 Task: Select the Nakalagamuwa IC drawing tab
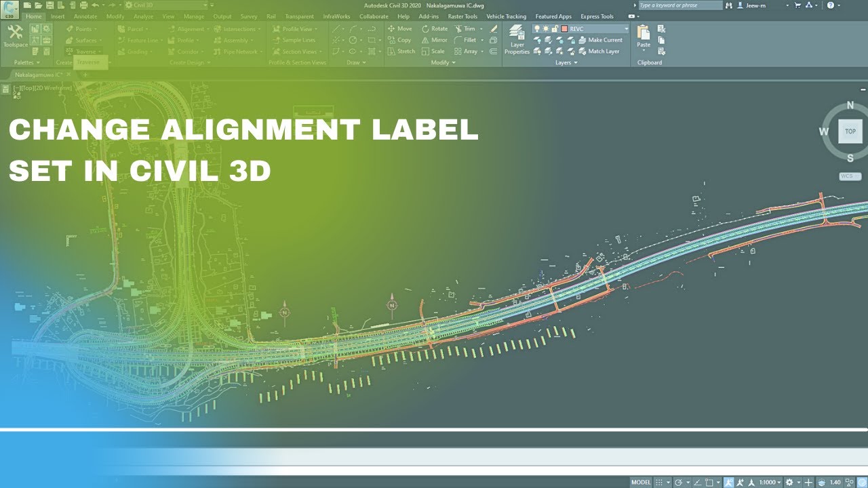[39, 74]
